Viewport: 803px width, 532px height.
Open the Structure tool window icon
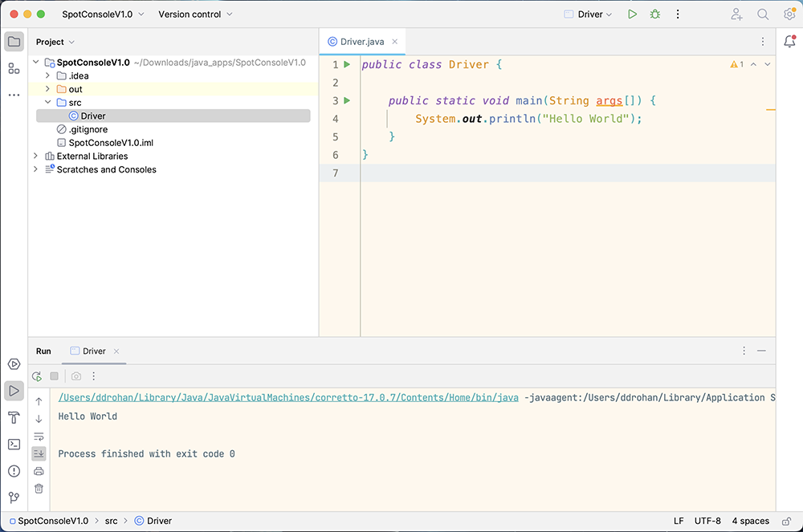click(x=14, y=68)
